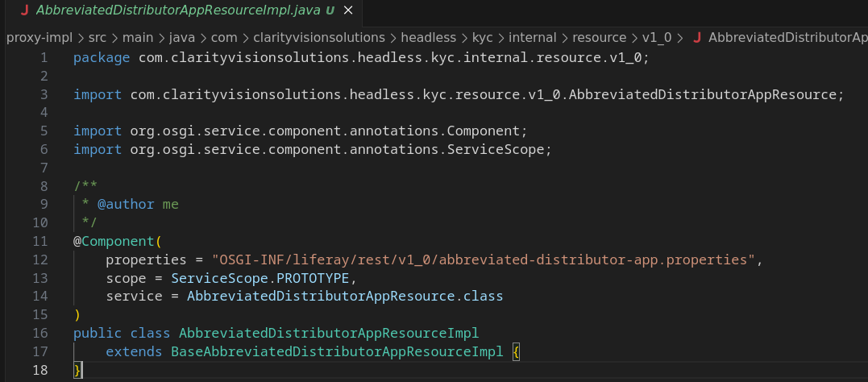The image size is (868, 382).
Task: Click the Java icon in the breadcrumb
Action: coord(697,38)
